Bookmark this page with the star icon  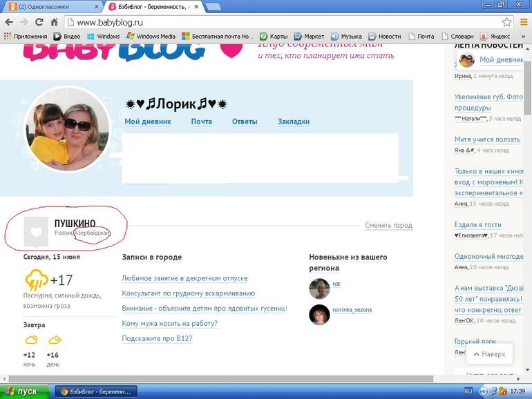tap(506, 22)
